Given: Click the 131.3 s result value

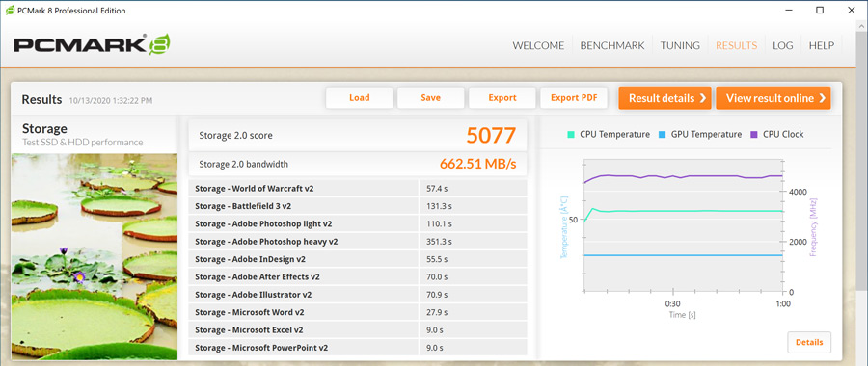Looking at the screenshot, I should [x=440, y=206].
